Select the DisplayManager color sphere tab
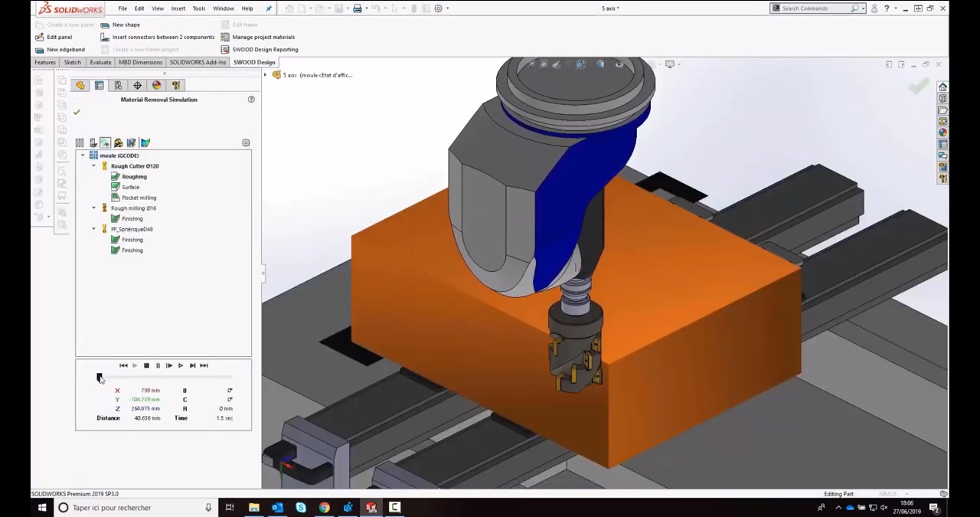 pos(156,86)
